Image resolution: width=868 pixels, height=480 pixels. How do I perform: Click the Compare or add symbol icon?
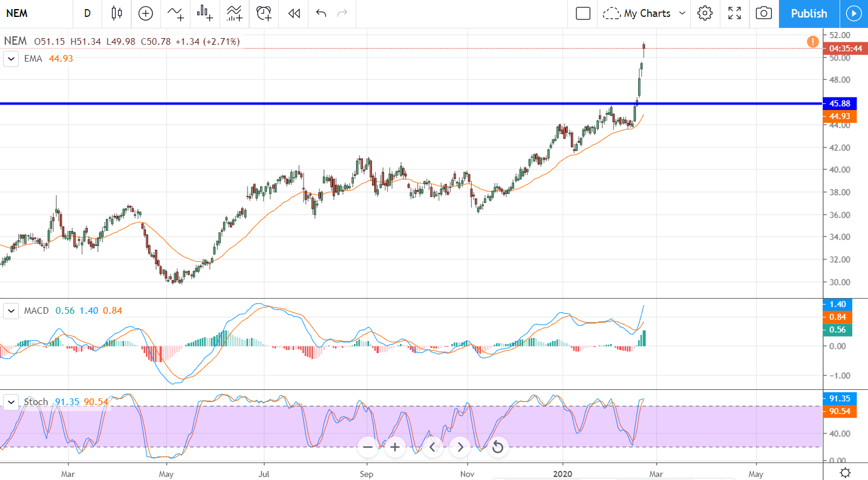(146, 13)
